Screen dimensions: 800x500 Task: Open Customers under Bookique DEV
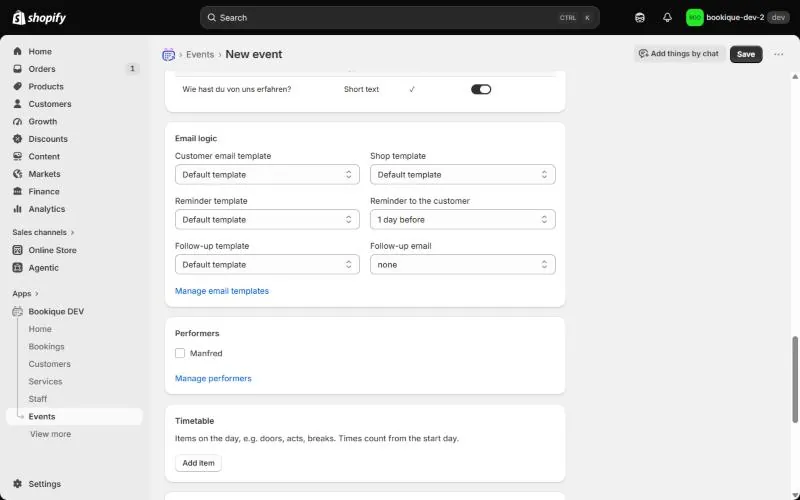point(49,364)
